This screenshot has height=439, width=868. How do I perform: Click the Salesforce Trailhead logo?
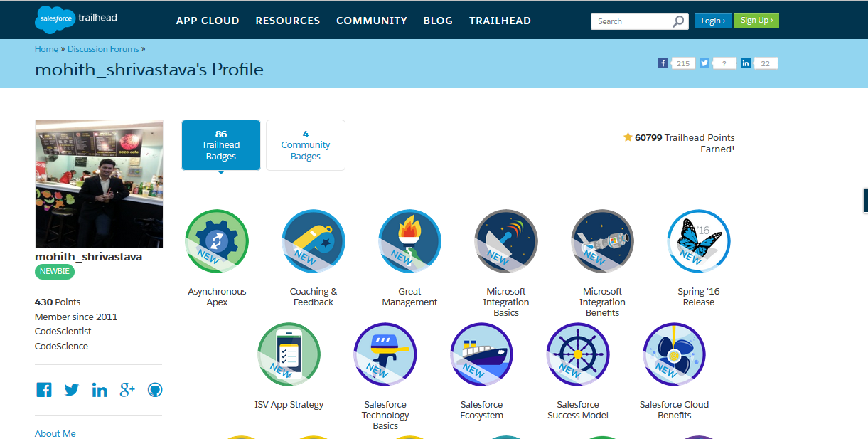pos(76,19)
